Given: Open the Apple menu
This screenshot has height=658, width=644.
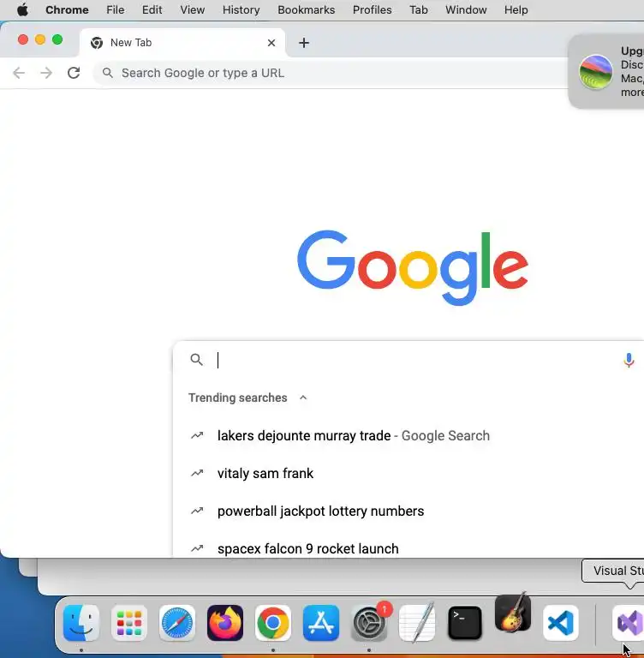Looking at the screenshot, I should pyautogui.click(x=22, y=9).
